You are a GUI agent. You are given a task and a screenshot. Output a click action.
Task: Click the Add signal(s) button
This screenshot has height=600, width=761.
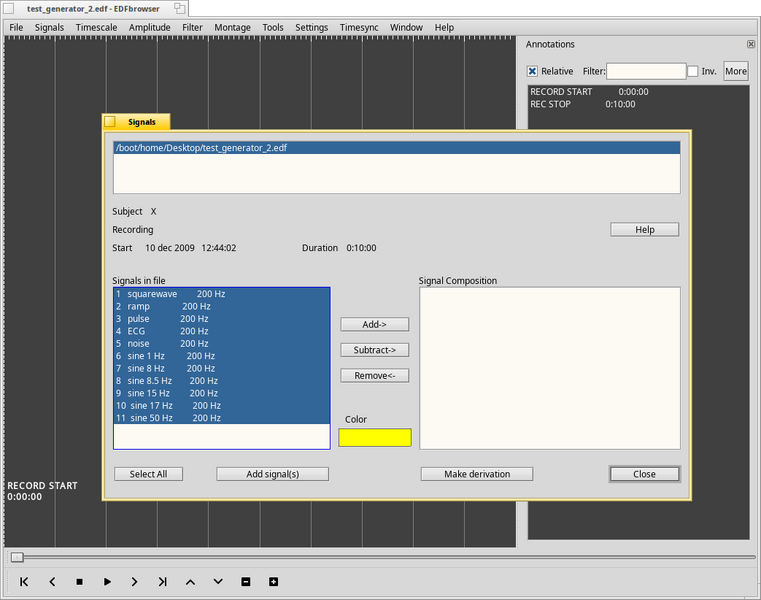(272, 474)
